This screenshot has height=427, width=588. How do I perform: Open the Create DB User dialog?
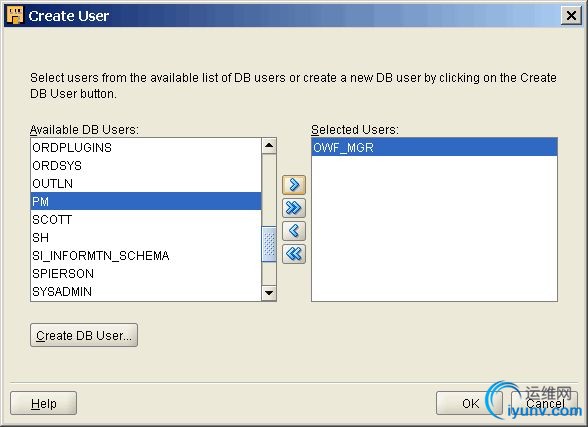pos(84,335)
